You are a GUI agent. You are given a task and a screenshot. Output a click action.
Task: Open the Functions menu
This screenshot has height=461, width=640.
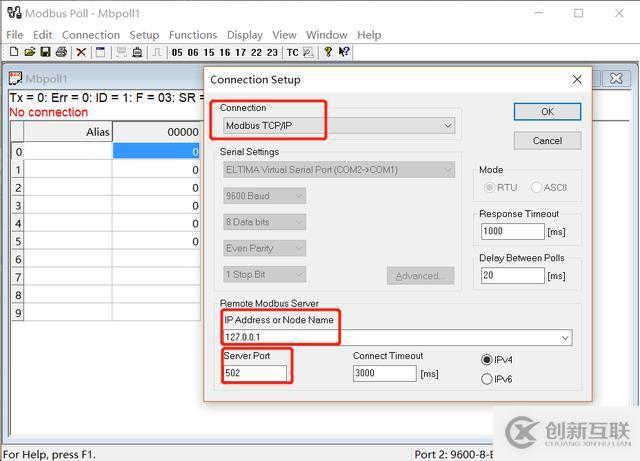193,35
